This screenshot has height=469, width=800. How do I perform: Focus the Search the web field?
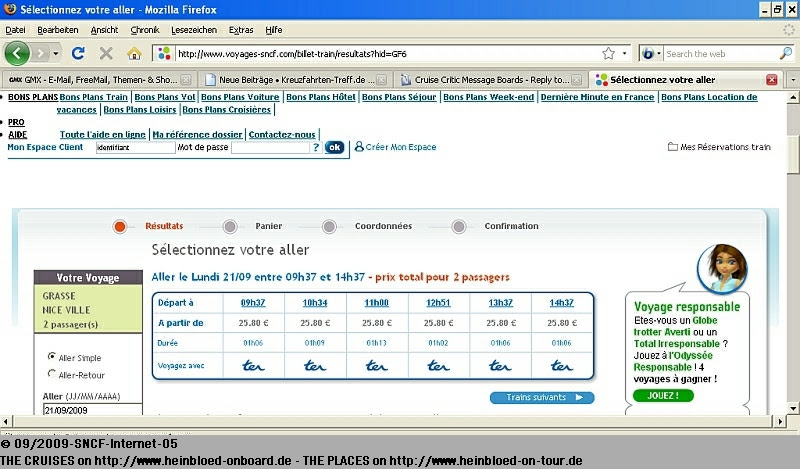tap(720, 54)
